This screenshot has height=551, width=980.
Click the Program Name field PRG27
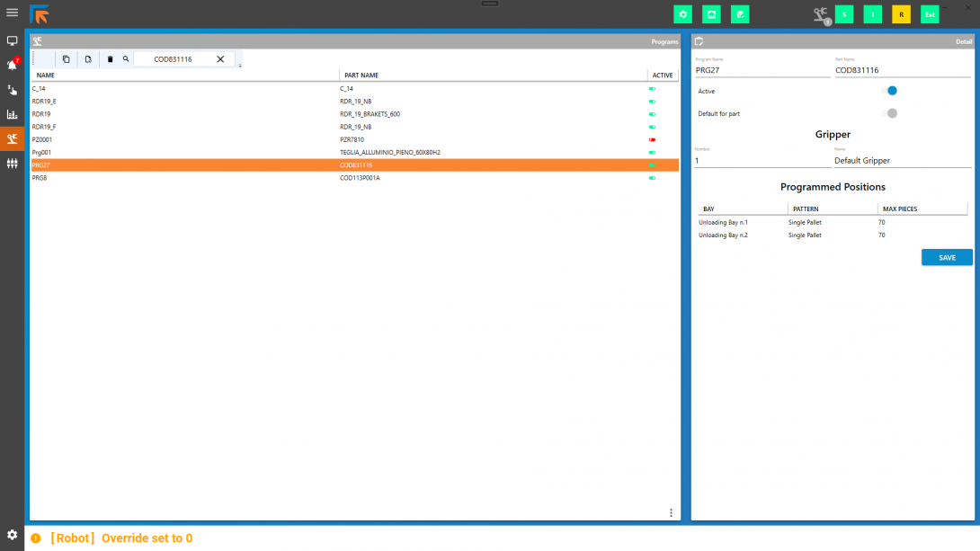coord(762,70)
